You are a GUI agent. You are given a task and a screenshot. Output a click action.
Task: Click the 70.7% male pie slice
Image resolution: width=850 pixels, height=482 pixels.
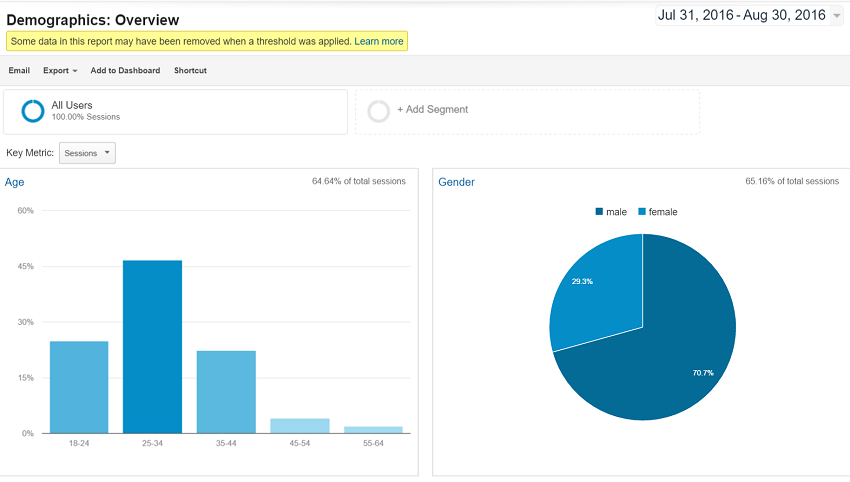[670, 360]
